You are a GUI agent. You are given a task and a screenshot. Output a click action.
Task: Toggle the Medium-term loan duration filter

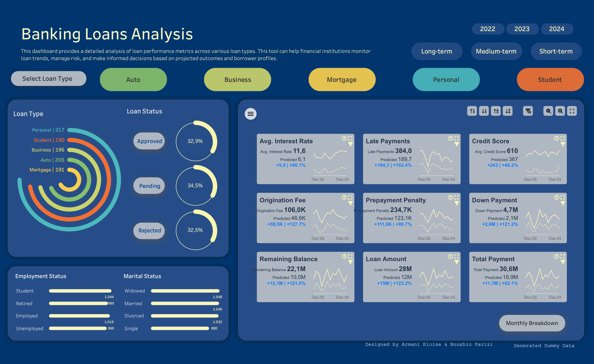coord(497,51)
